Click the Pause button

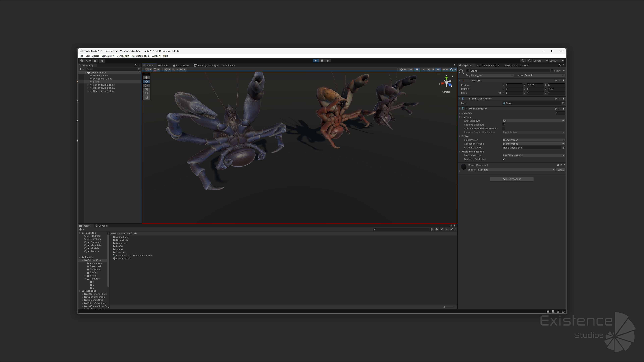(322, 61)
